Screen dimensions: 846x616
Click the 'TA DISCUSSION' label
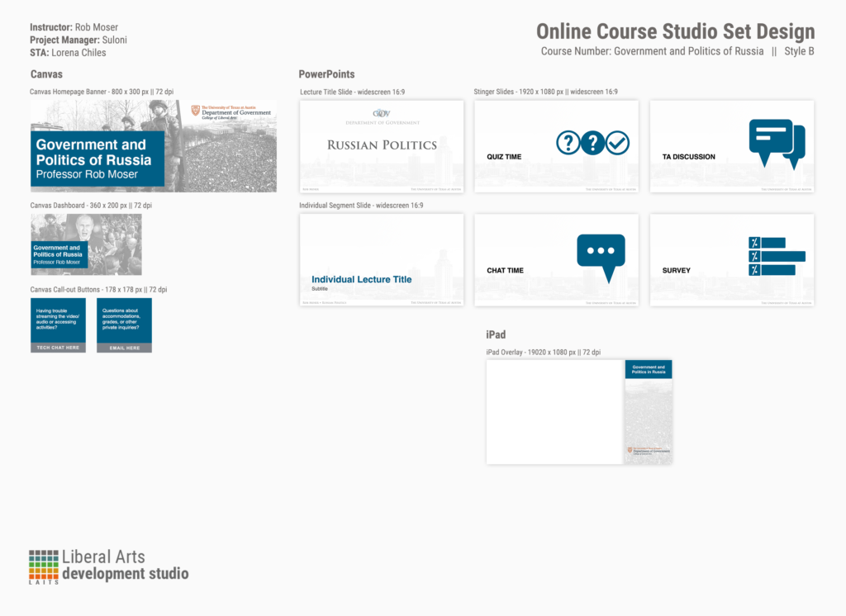pyautogui.click(x=689, y=157)
